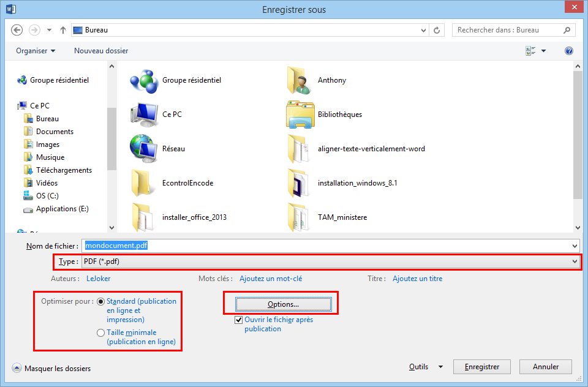Screen dimensions: 588x387
Task: Click Enregistrer to save the PDF
Action: pos(481,366)
